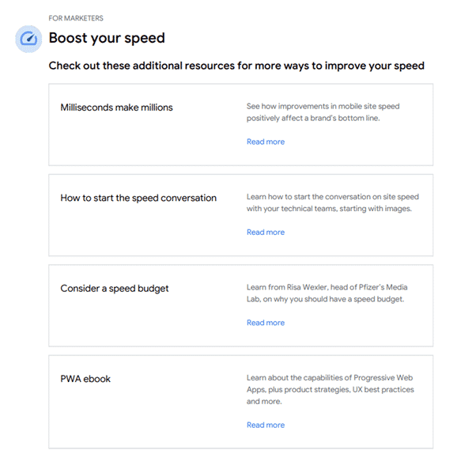Select the PWA ebook title
Screen dimensions: 476x469
pyautogui.click(x=85, y=379)
